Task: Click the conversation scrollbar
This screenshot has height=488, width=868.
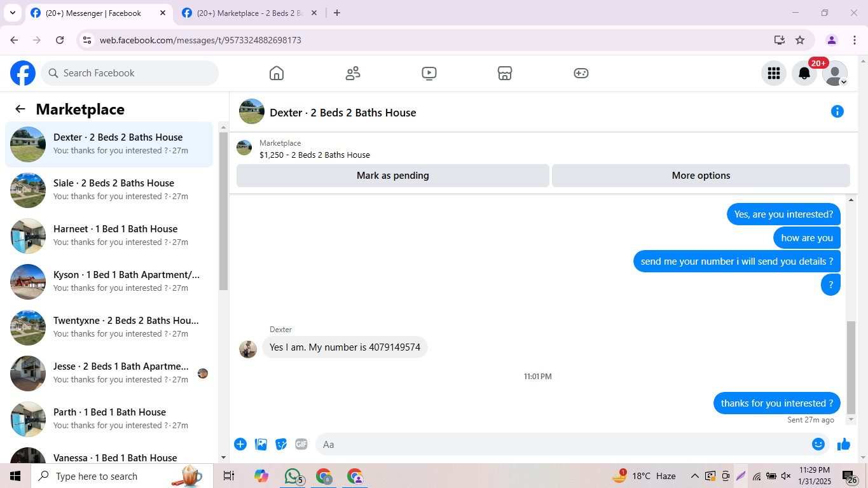Action: (x=851, y=368)
